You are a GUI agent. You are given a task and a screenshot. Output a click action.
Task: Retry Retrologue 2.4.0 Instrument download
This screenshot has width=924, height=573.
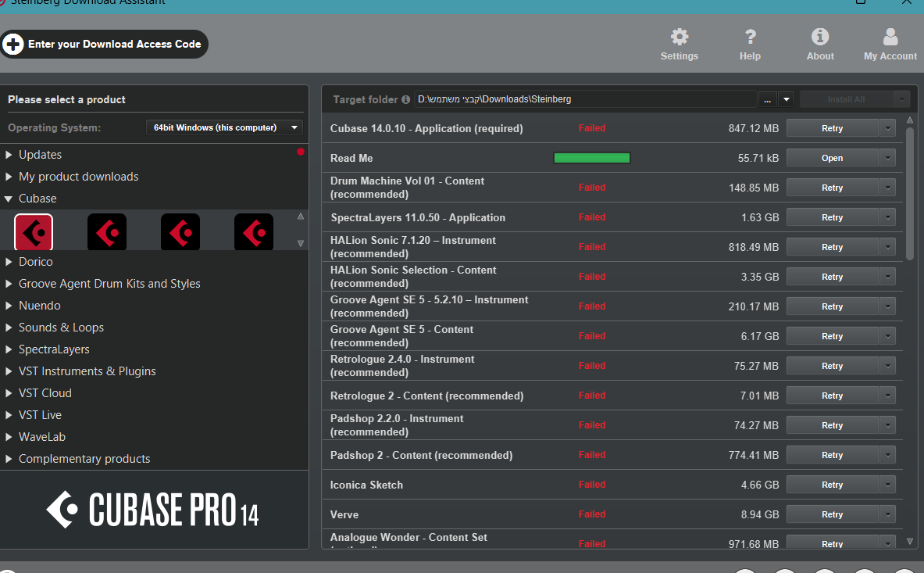pos(832,366)
